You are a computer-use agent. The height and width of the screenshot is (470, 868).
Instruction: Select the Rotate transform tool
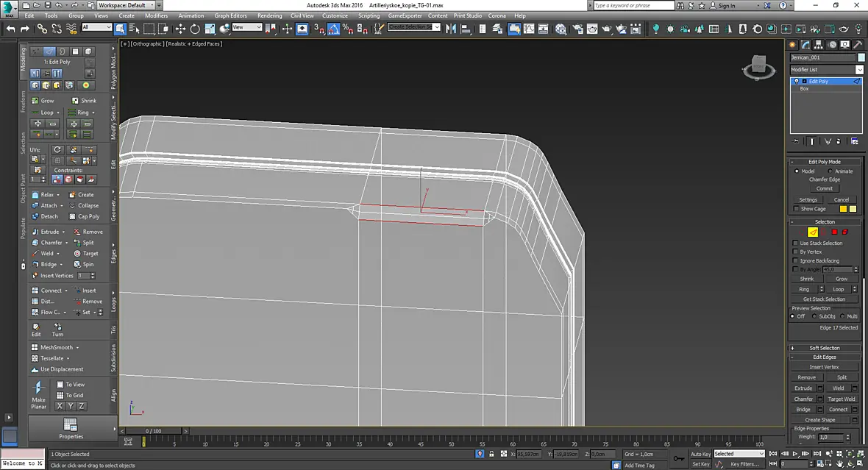[195, 29]
